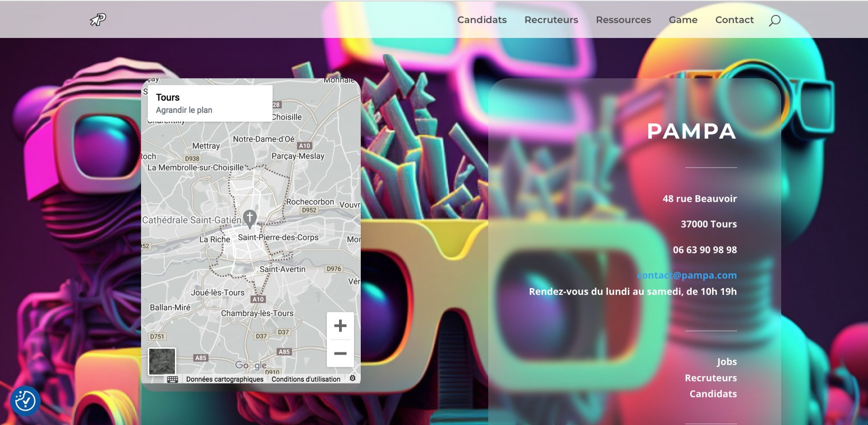Image resolution: width=868 pixels, height=425 pixels.
Task: Open the Recruteurs menu item
Action: point(551,20)
